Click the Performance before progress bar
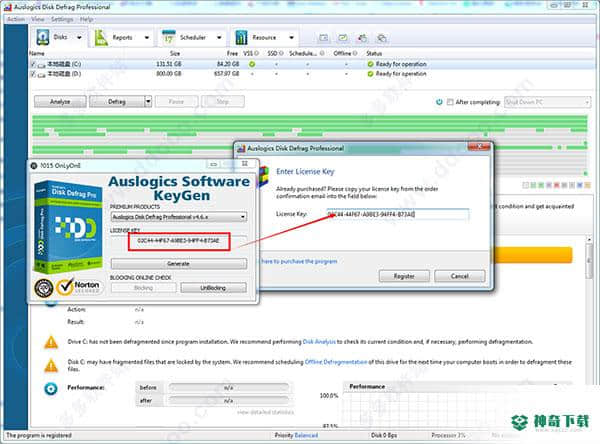Image resolution: width=600 pixels, height=444 pixels. [x=228, y=388]
